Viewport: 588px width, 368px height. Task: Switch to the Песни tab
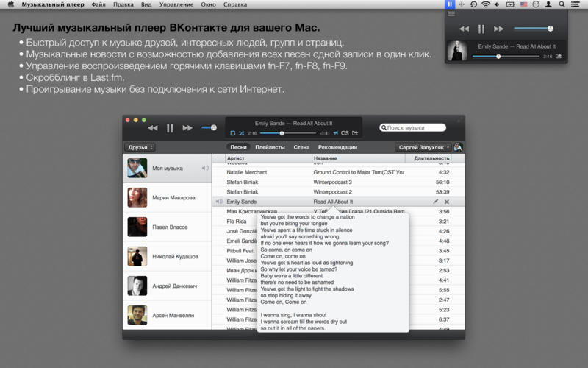(238, 147)
